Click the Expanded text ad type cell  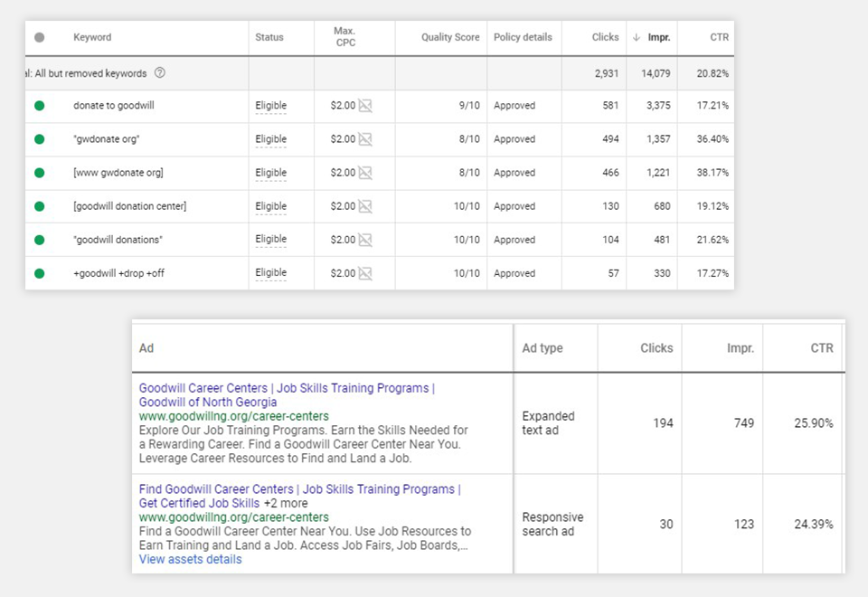(548, 423)
